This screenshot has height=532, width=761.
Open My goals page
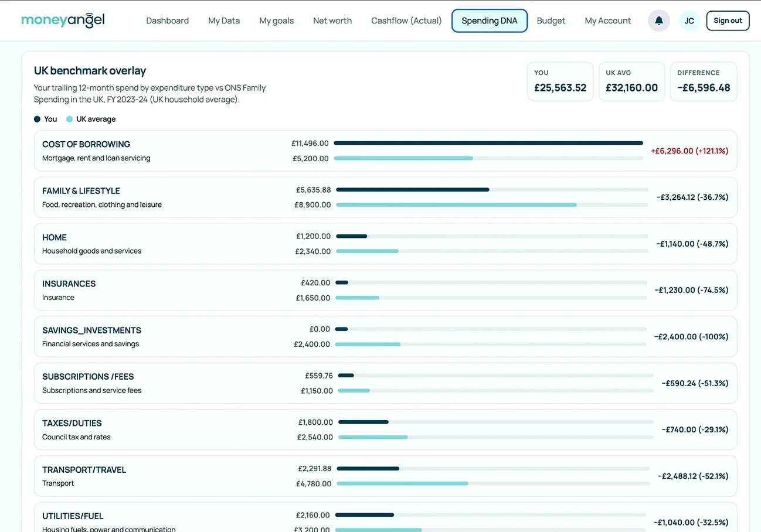(x=277, y=21)
